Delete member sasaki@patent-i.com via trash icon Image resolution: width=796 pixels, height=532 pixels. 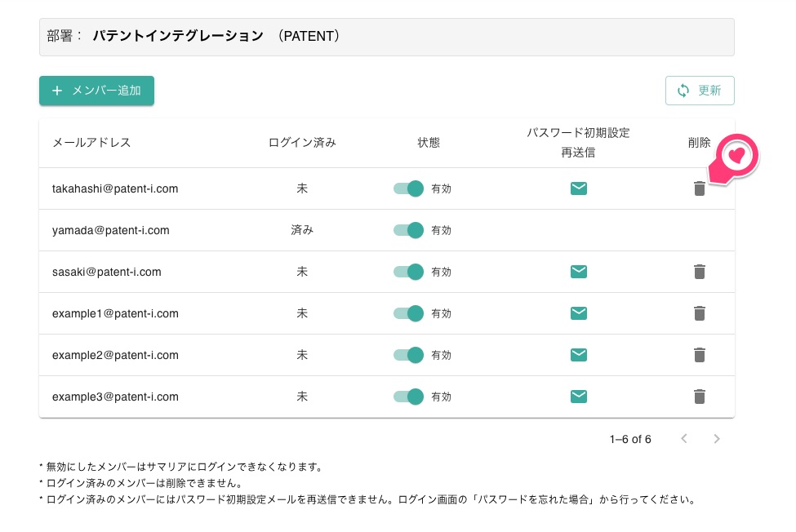700,272
